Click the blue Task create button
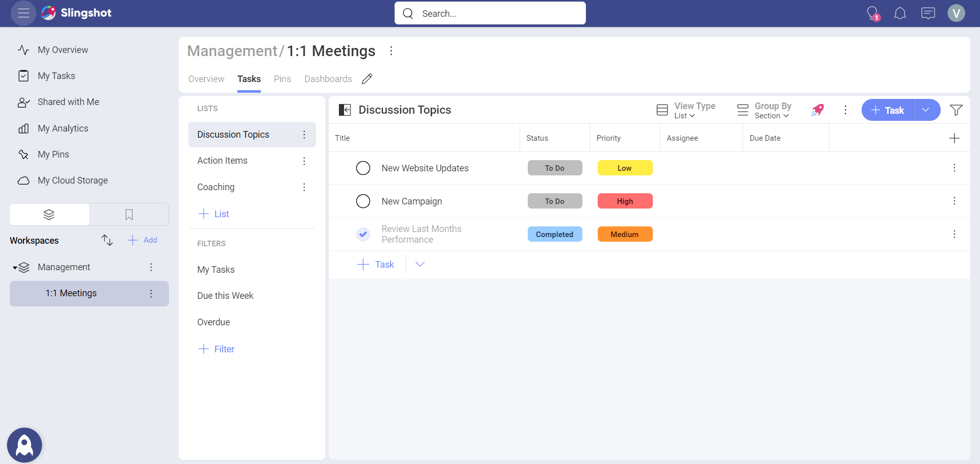 point(888,110)
